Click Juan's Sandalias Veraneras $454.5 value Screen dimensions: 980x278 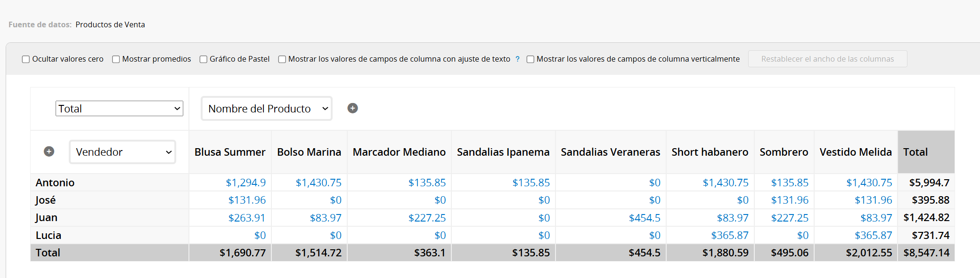point(644,218)
